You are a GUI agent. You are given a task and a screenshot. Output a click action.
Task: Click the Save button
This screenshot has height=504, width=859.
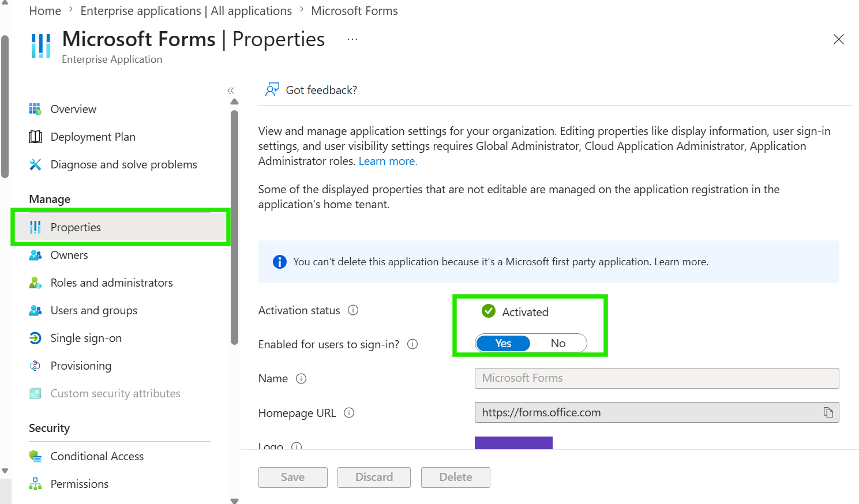[x=293, y=477]
